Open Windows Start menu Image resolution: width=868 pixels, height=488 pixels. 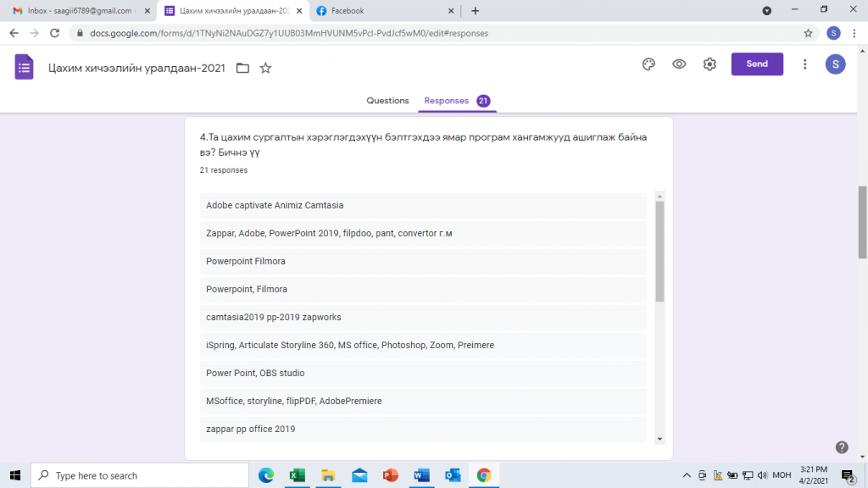click(15, 475)
